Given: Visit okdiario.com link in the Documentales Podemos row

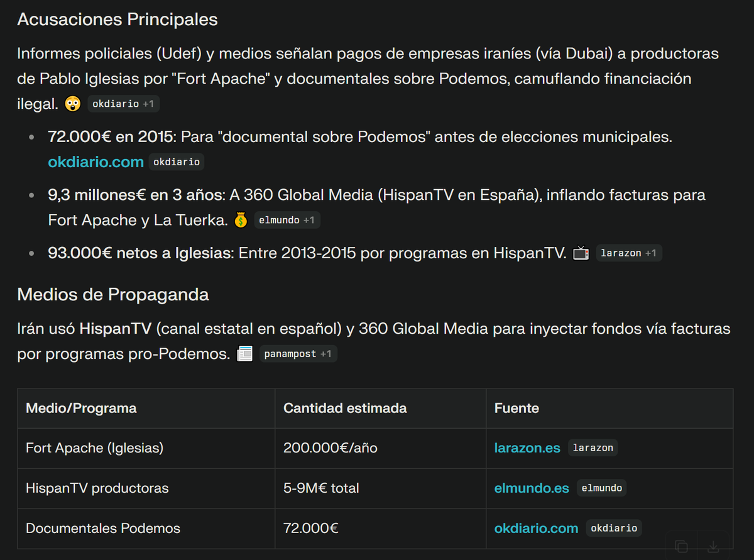Looking at the screenshot, I should pos(536,528).
